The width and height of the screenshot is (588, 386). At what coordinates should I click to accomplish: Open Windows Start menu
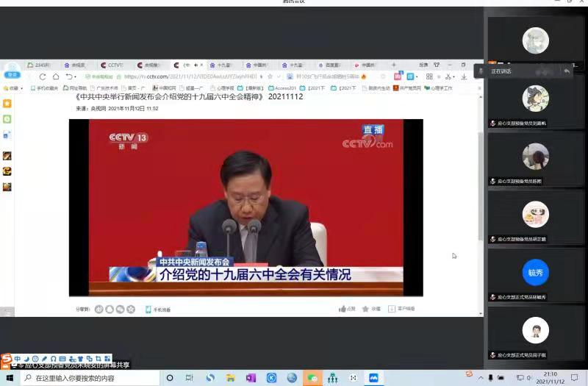(x=8, y=378)
